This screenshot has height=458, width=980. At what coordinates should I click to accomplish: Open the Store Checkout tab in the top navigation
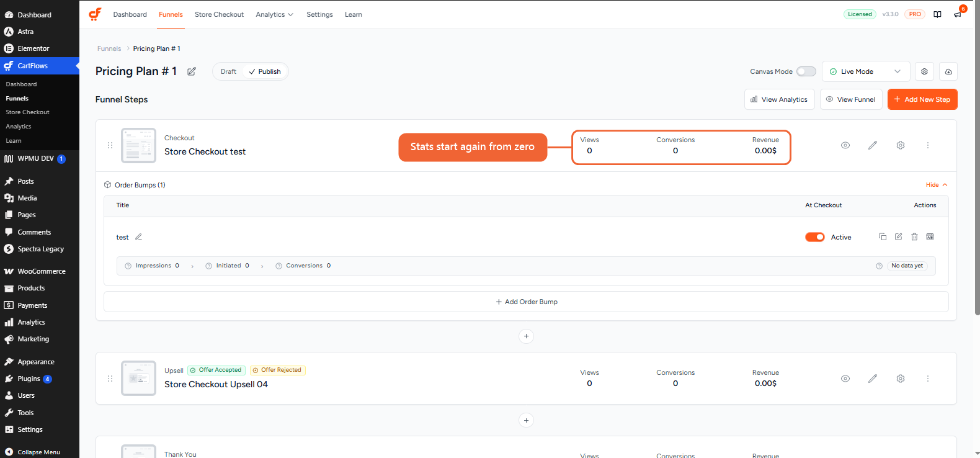(x=219, y=14)
